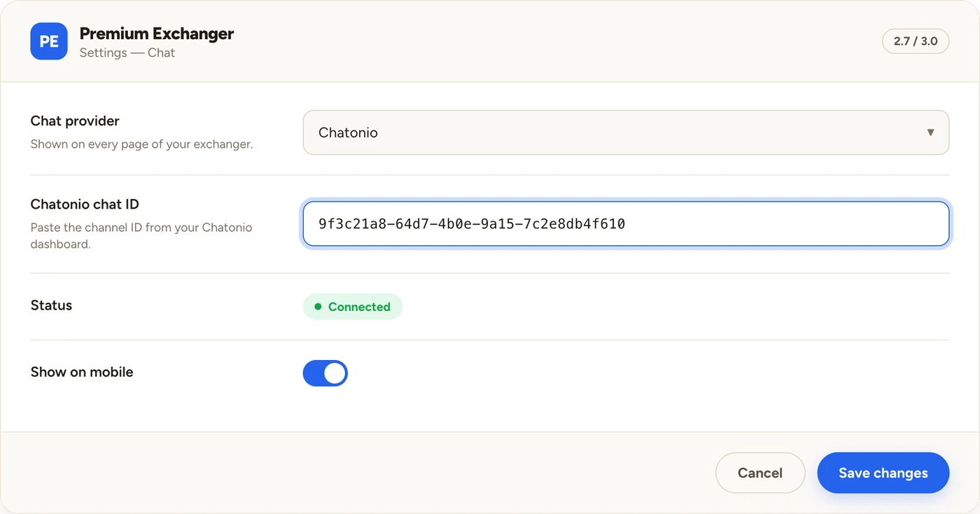Click the Save changes button
Image resolution: width=980 pixels, height=514 pixels.
click(883, 473)
